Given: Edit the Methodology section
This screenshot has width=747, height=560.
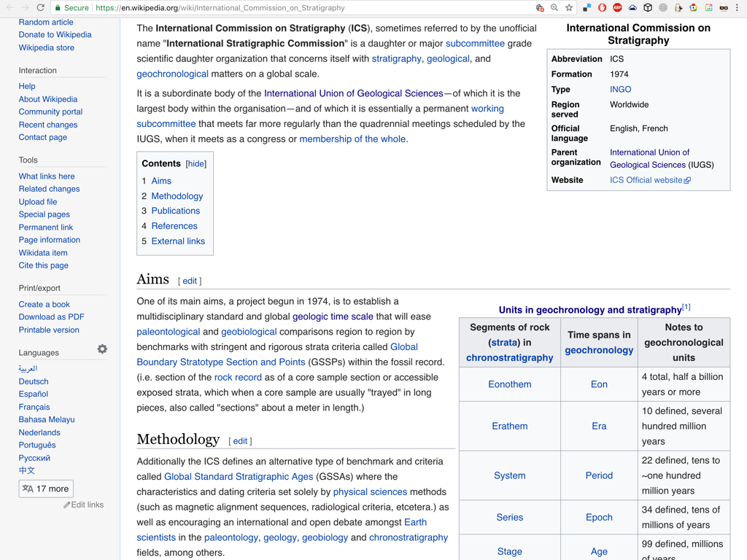Looking at the screenshot, I should [x=240, y=441].
